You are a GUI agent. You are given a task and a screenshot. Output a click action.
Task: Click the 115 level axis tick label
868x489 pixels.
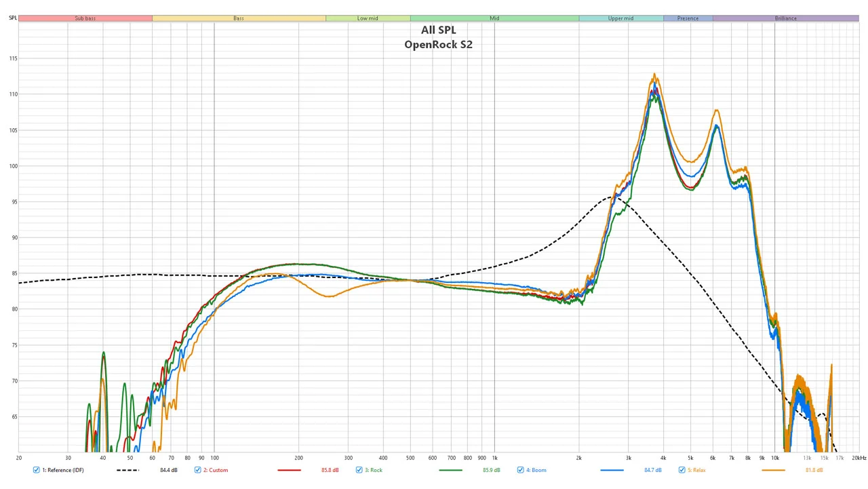[13, 58]
